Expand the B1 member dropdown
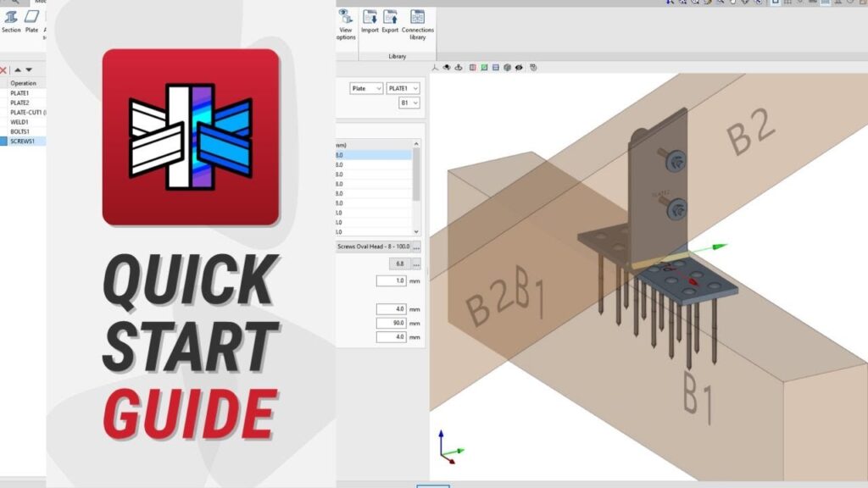Image resolution: width=868 pixels, height=488 pixels. tap(409, 103)
